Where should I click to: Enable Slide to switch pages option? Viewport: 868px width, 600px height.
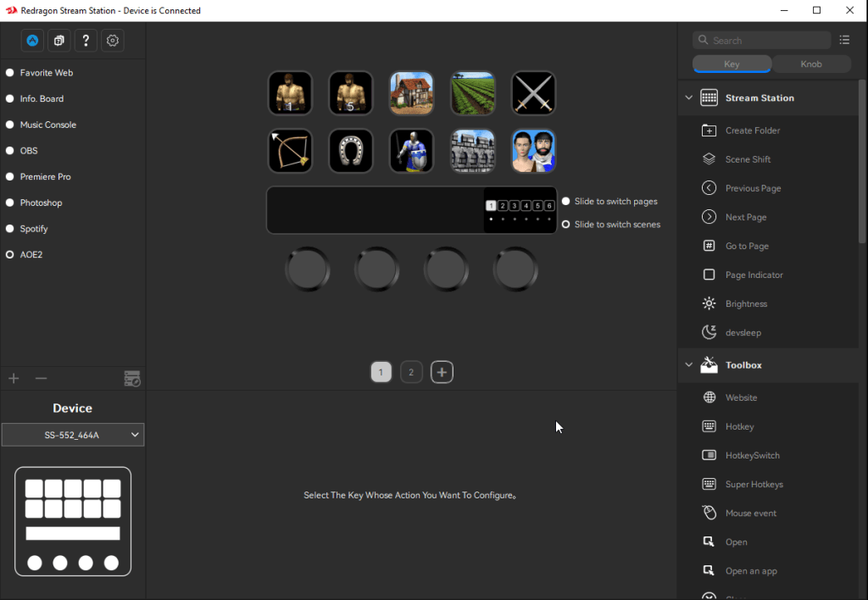565,202
